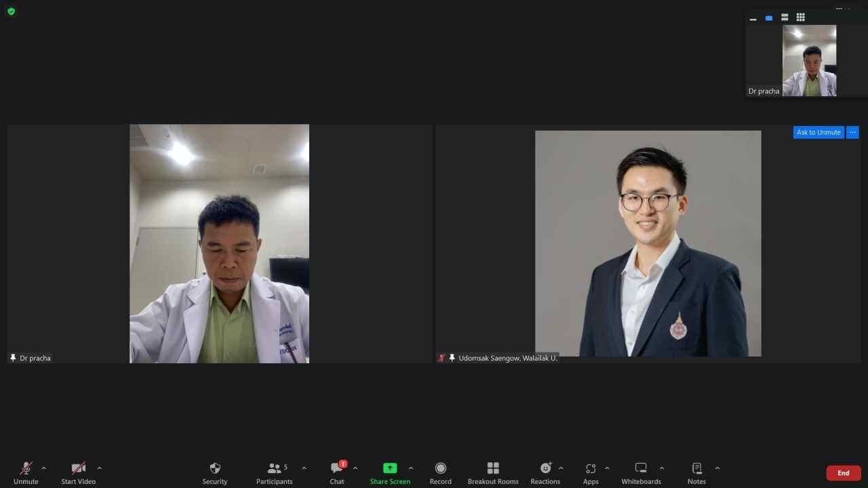The width and height of the screenshot is (868, 488).
Task: Start recording with the Record button
Action: coord(440,472)
